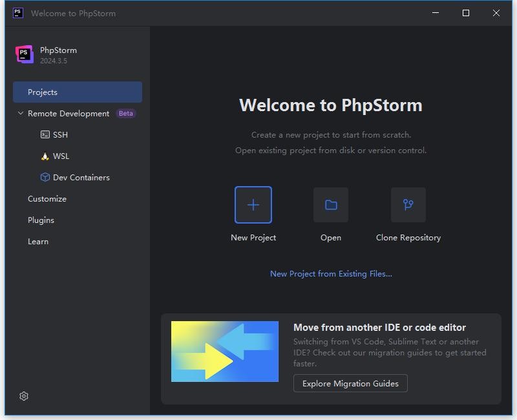The height and width of the screenshot is (420, 517).
Task: Click the WSL penguin icon
Action: [45, 156]
